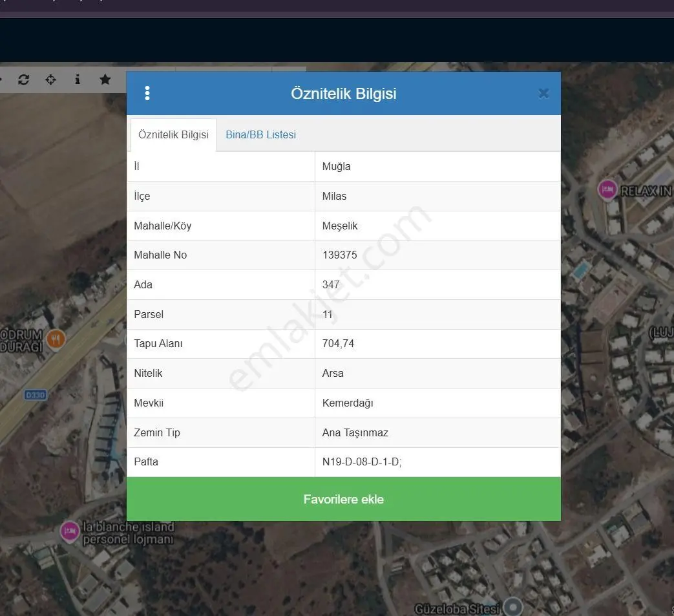This screenshot has height=616, width=674.
Task: Click the 'İlçe' row label
Action: coord(142,196)
